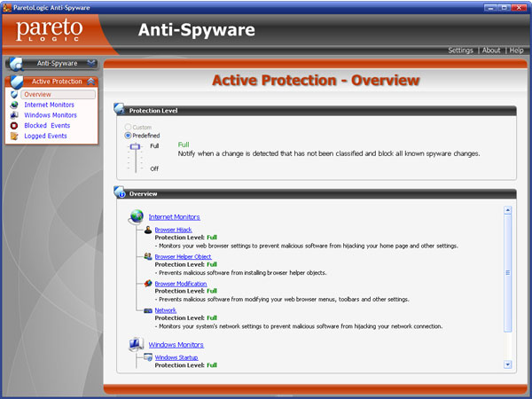Image resolution: width=532 pixels, height=399 pixels.
Task: Click the Browser Helper Object icon
Action: click(147, 256)
